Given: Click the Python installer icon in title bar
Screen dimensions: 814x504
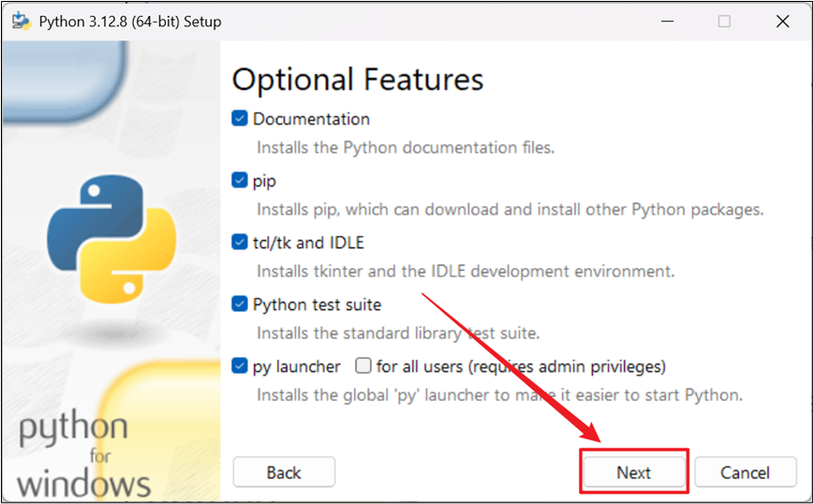Looking at the screenshot, I should (22, 22).
